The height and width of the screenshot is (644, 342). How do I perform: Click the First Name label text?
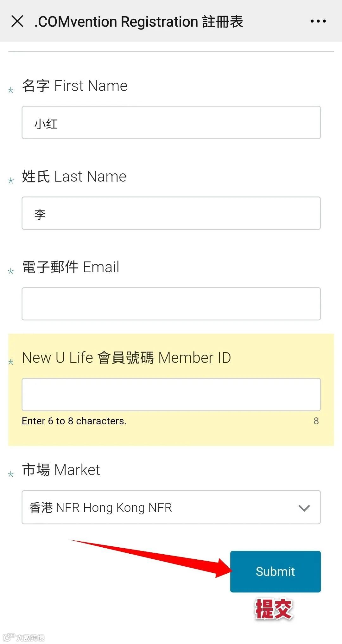(75, 86)
